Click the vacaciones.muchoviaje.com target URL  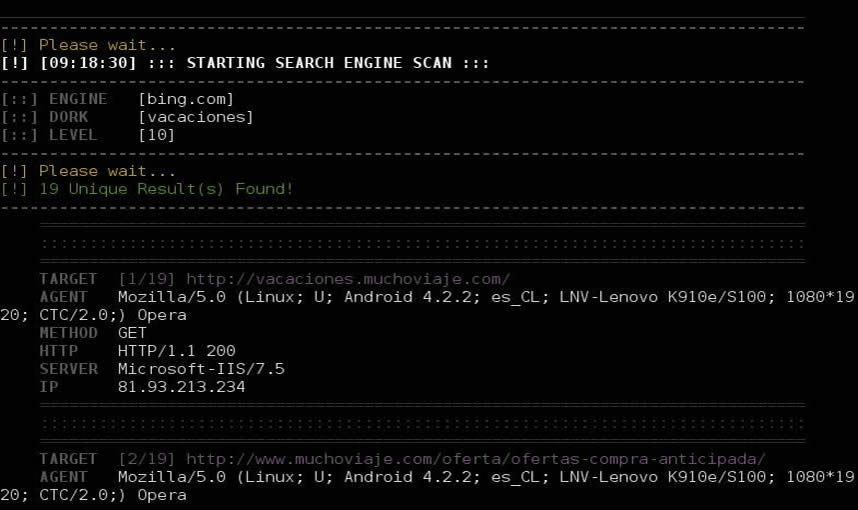click(x=348, y=279)
